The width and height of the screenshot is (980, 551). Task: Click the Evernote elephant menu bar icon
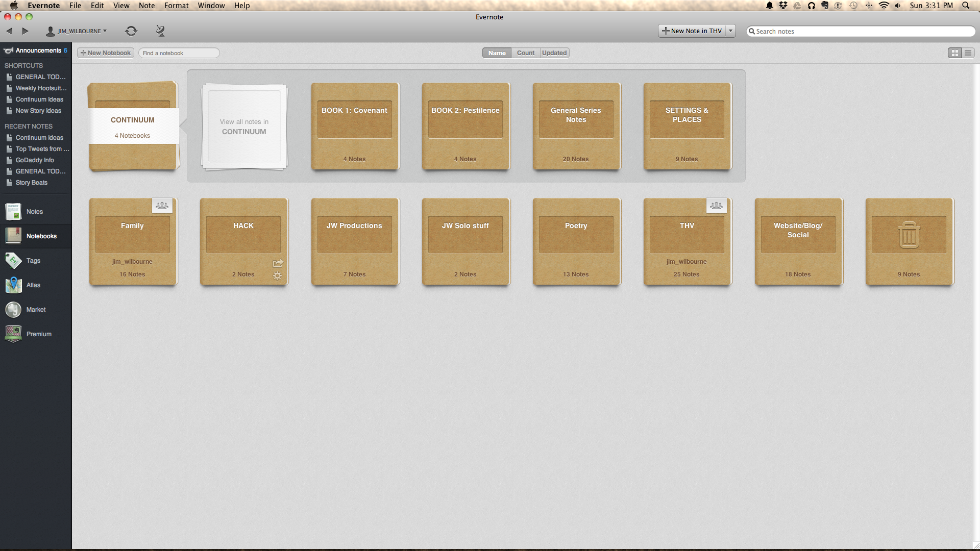click(x=825, y=6)
